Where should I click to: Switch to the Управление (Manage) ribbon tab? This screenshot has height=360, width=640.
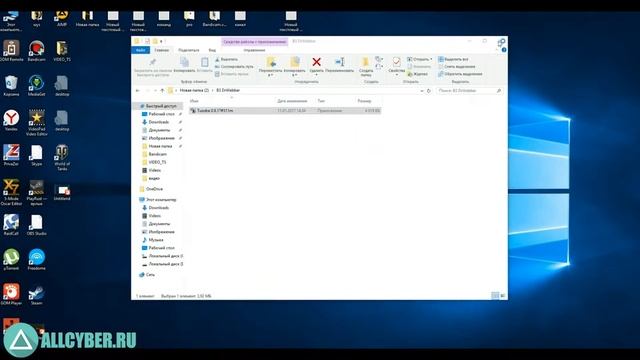[x=254, y=50]
